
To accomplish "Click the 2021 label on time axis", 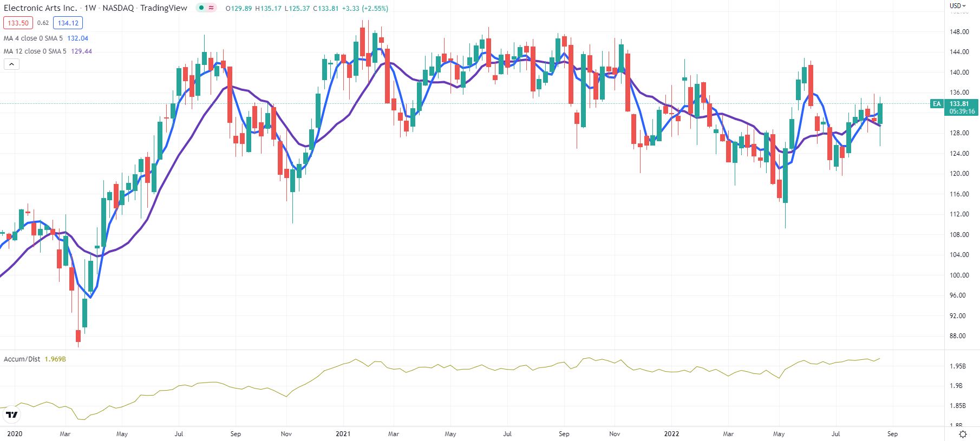I will click(x=343, y=434).
